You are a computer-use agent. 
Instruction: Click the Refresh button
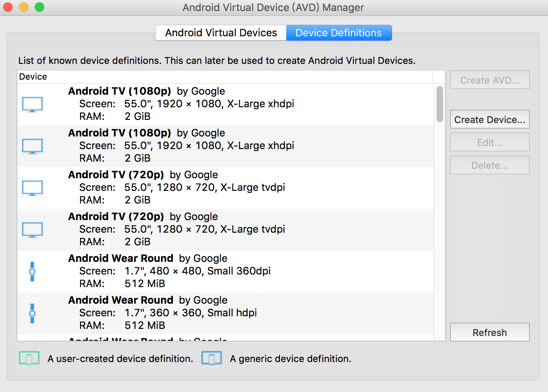[490, 332]
